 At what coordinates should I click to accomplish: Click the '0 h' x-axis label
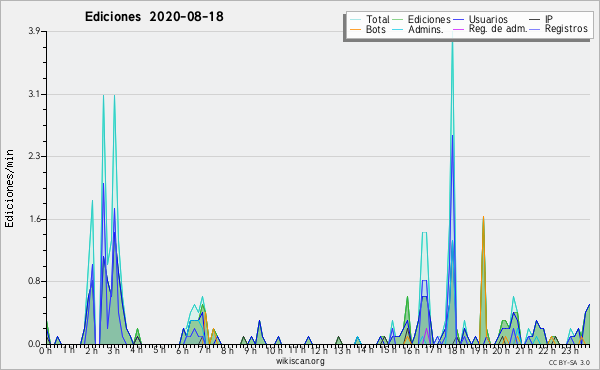coord(46,351)
